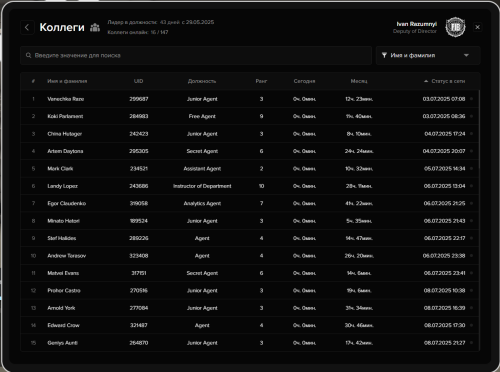Image resolution: width=500 pixels, height=372 pixels.
Task: Sort by monthly online time column
Action: [x=359, y=81]
